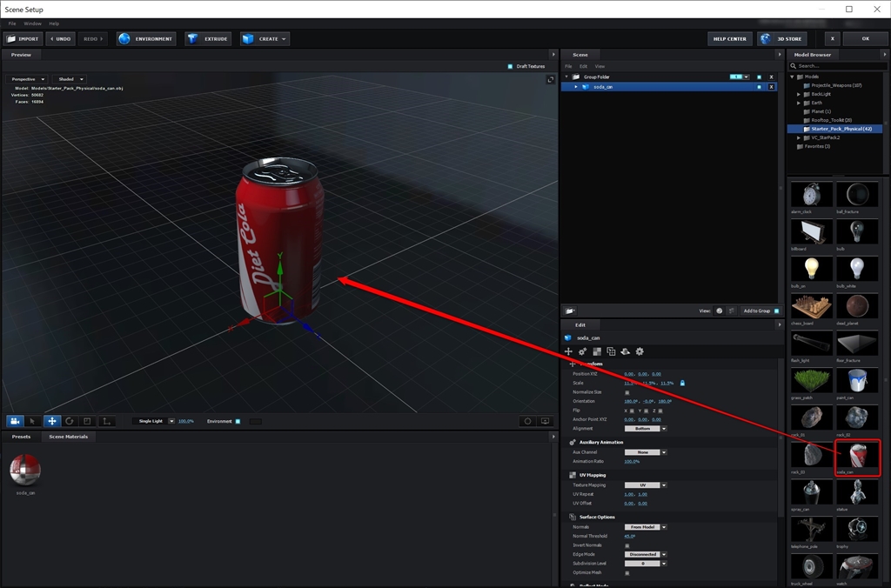
Task: Switch to the Presets tab
Action: click(x=21, y=437)
